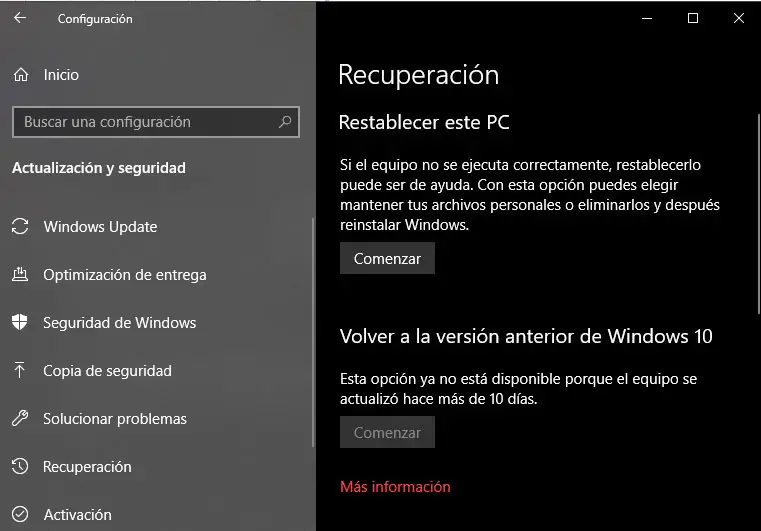Click the Seguridad de Windows shield icon

pos(20,323)
